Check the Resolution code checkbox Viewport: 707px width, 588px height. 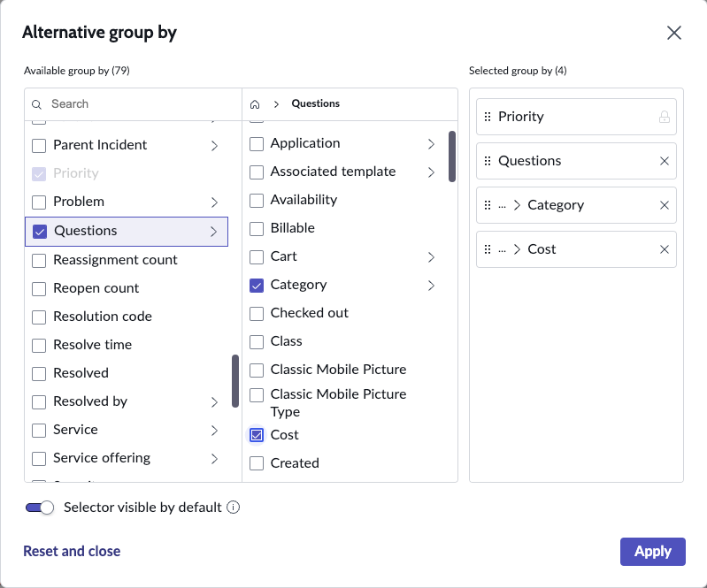pos(39,317)
